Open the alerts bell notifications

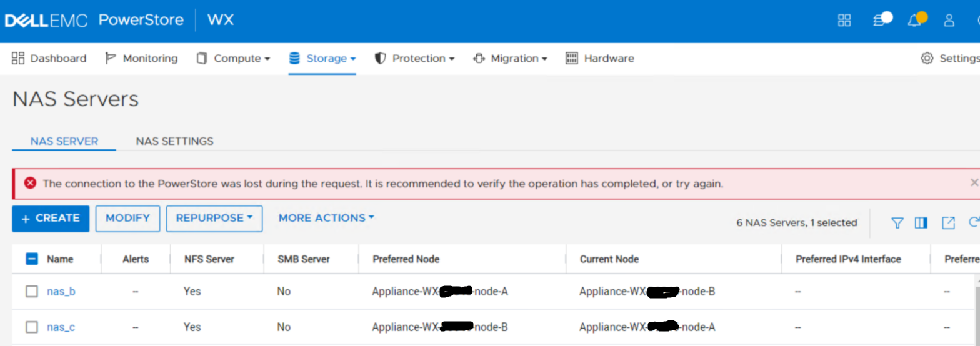(x=915, y=21)
